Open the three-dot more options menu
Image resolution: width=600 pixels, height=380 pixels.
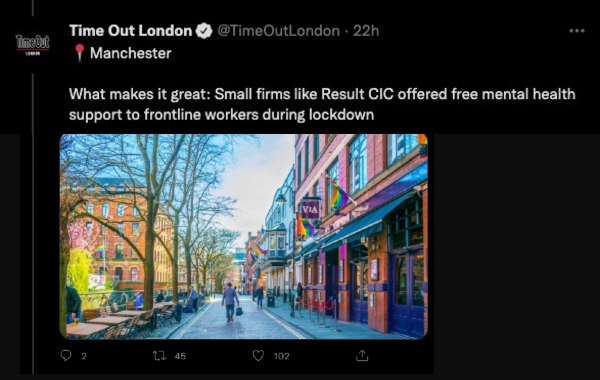point(577,31)
